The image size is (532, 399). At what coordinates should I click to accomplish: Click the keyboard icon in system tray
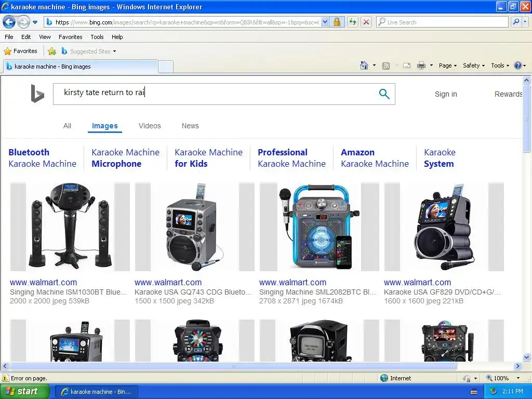474,392
